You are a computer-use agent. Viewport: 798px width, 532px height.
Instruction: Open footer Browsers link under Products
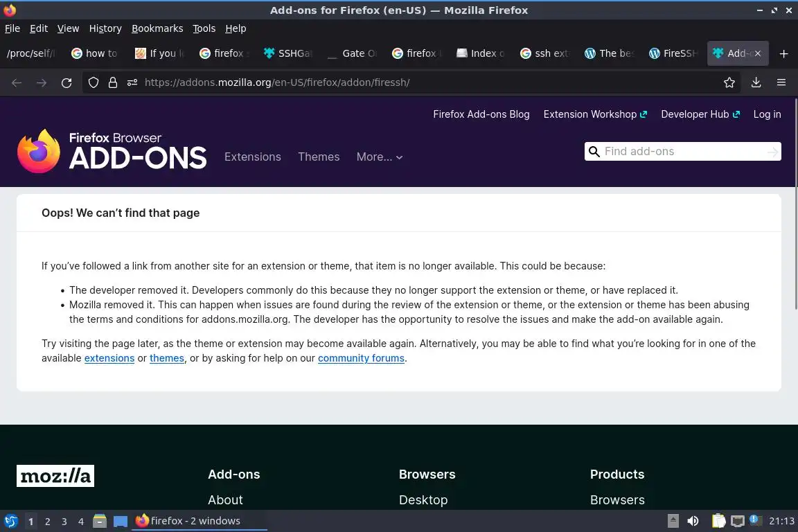pyautogui.click(x=617, y=500)
